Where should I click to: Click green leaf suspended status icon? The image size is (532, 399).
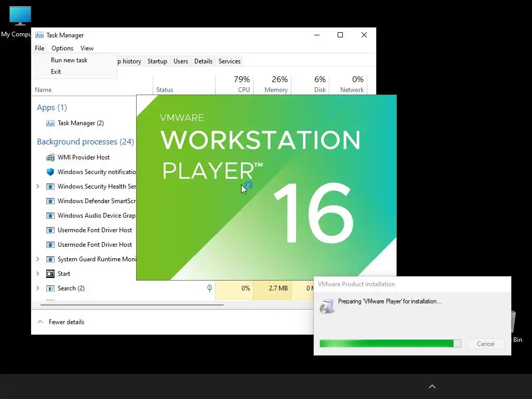point(210,288)
